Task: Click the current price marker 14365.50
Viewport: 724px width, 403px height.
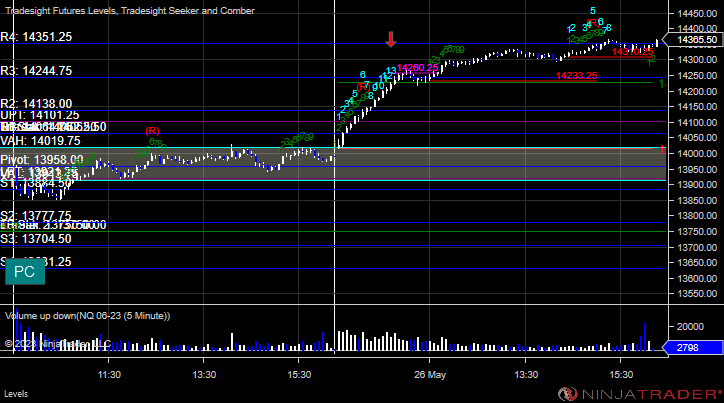Action: (696, 40)
